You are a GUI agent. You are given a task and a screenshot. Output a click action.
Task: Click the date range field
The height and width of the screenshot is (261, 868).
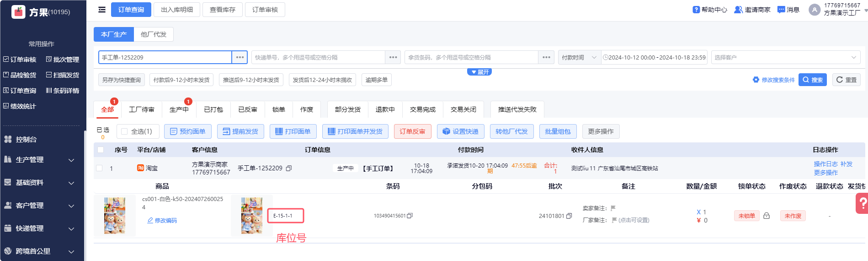[x=654, y=57]
